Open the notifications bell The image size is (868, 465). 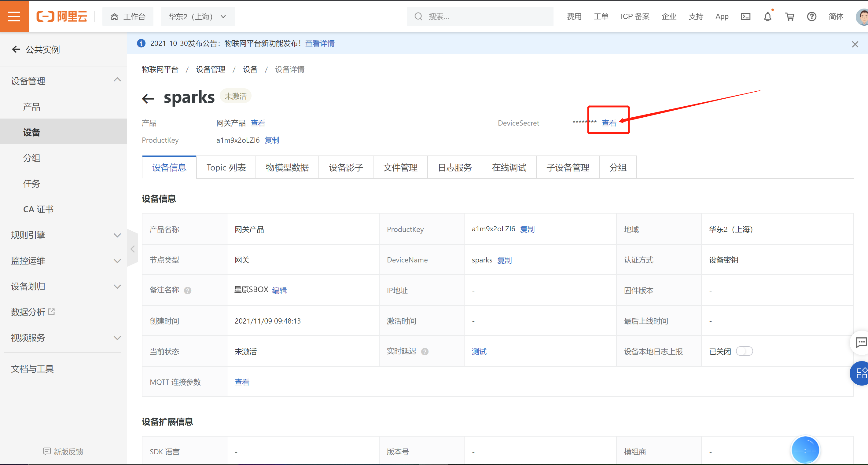click(x=767, y=16)
